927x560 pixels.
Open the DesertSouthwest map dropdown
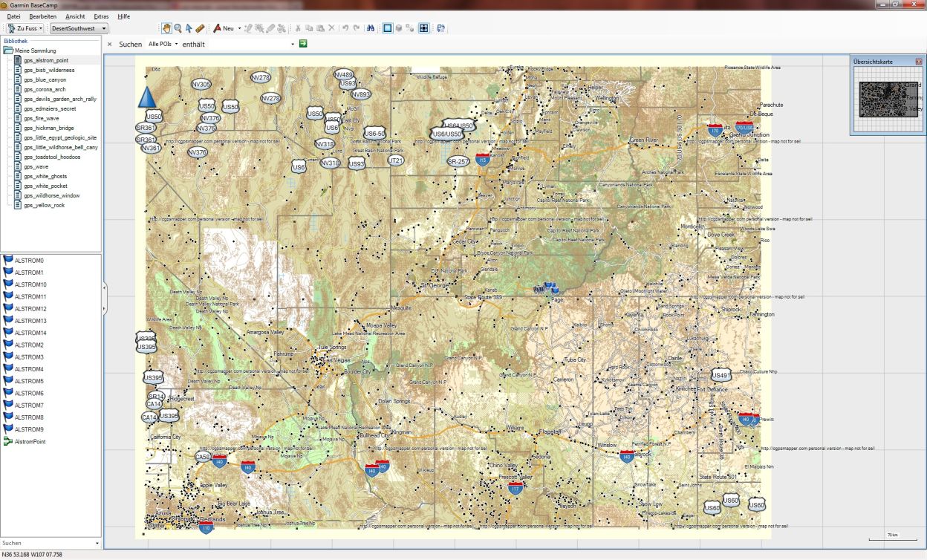tap(79, 28)
